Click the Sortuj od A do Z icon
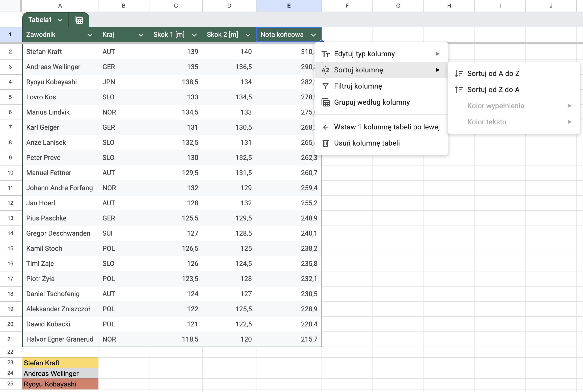583x392 pixels. 459,74
